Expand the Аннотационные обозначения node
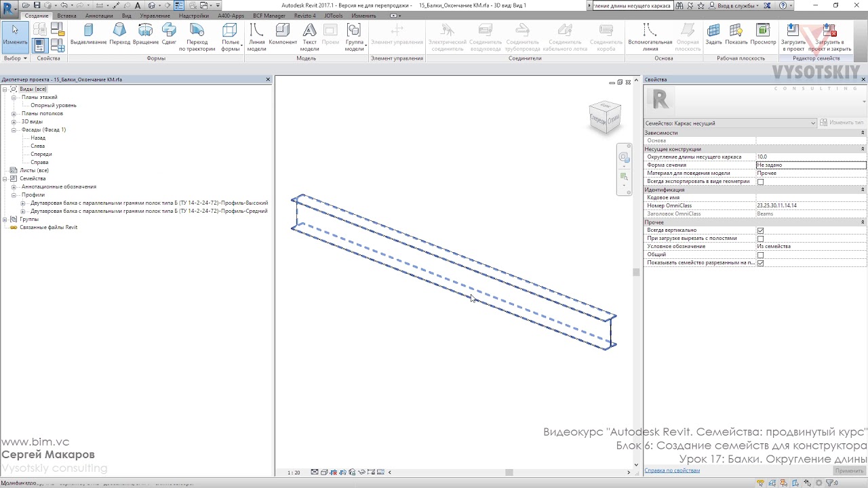Viewport: 868px width, 488px height. pyautogui.click(x=14, y=186)
